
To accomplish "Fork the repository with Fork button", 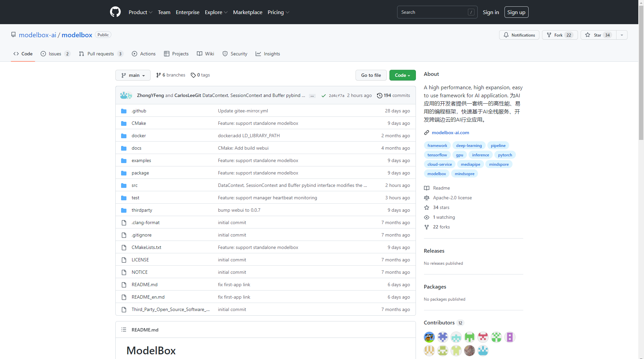I will 560,35.
